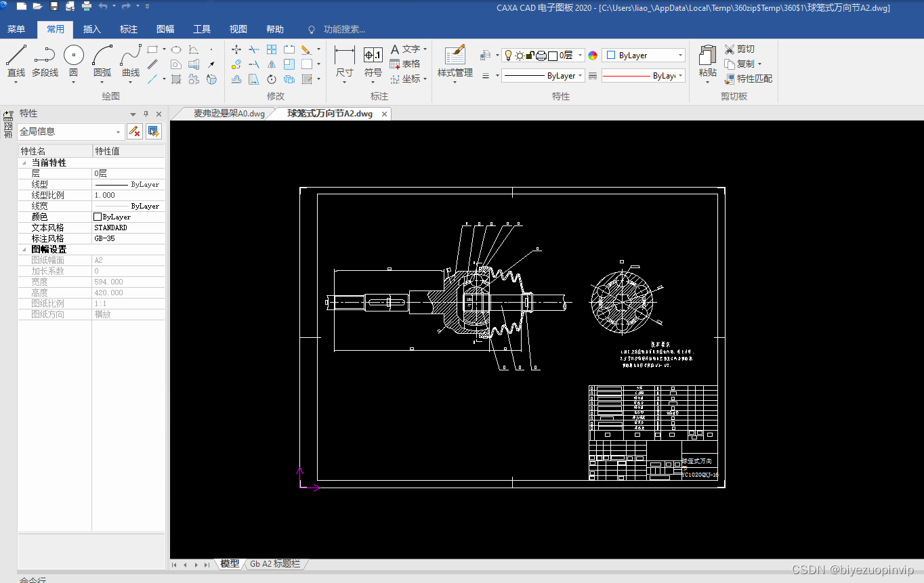Viewport: 924px width, 583px height.
Task: Choose the ellipse drawing icon
Action: 176,49
